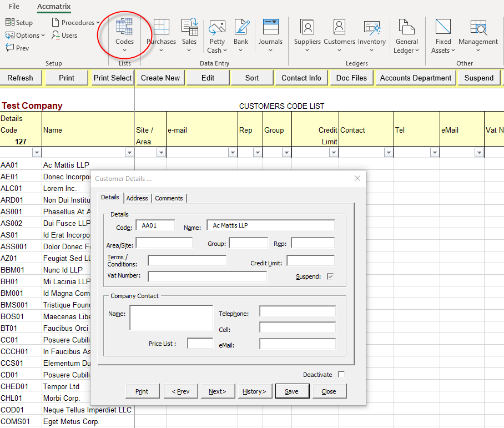Click the Vat Number input field
The image size is (504, 428).
coord(207,276)
